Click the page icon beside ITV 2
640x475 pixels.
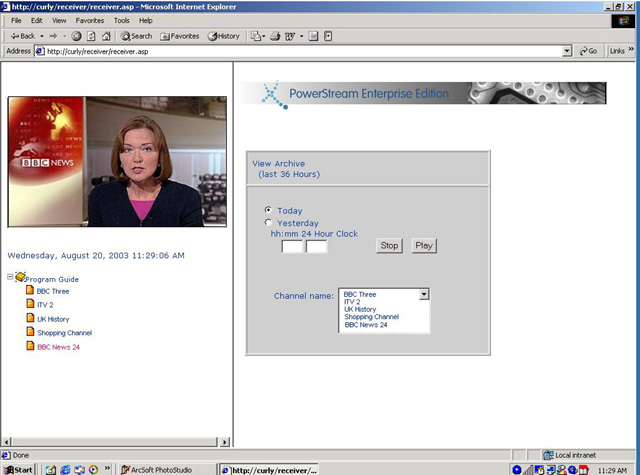[x=30, y=304]
